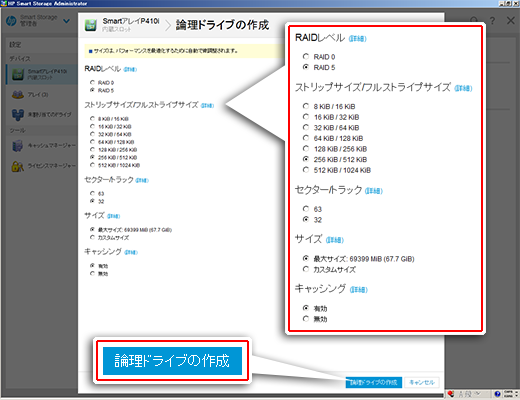Disable caching with 無効 radio in dialog
This screenshot has height=400, width=520.
92,273
